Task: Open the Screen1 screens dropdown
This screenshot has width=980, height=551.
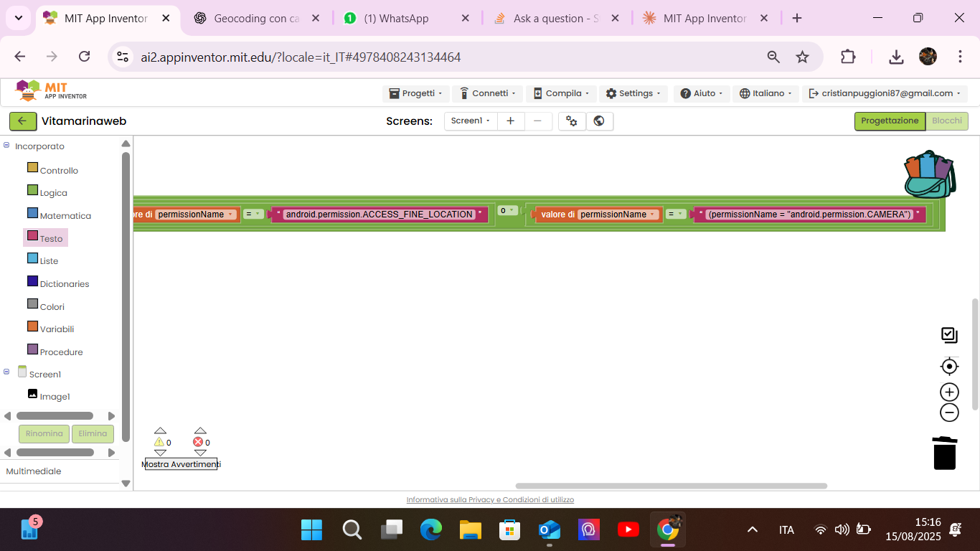Action: click(x=470, y=121)
